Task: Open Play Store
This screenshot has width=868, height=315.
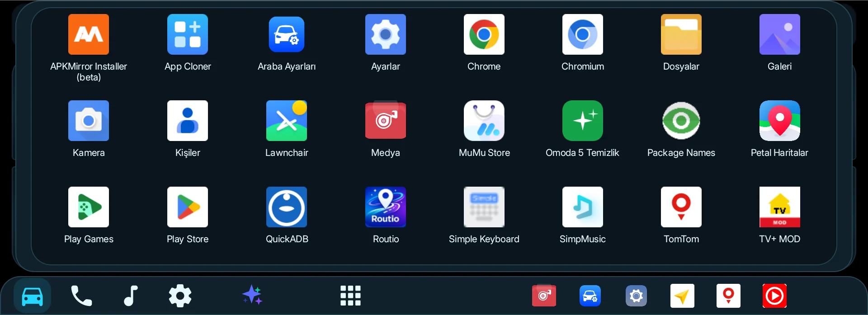Action: click(x=188, y=207)
